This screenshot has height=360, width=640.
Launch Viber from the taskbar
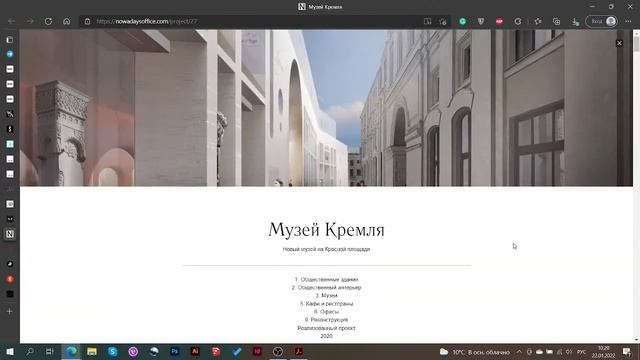point(133,351)
